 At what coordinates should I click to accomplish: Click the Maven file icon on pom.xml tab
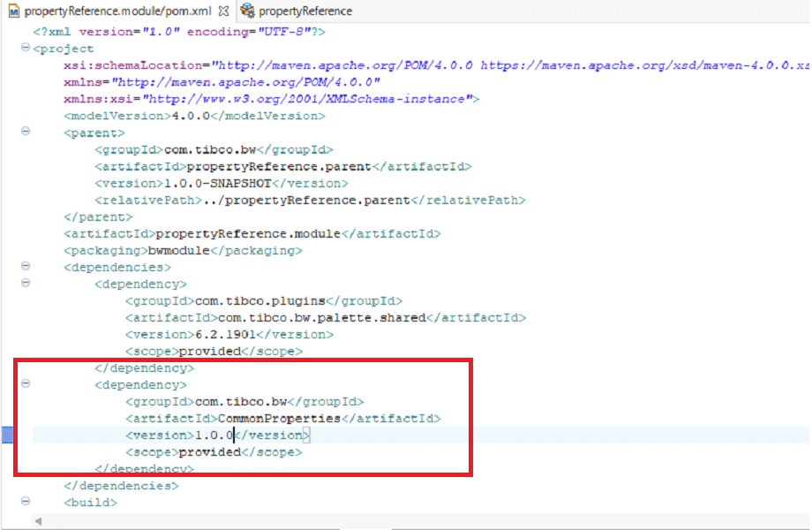14,11
